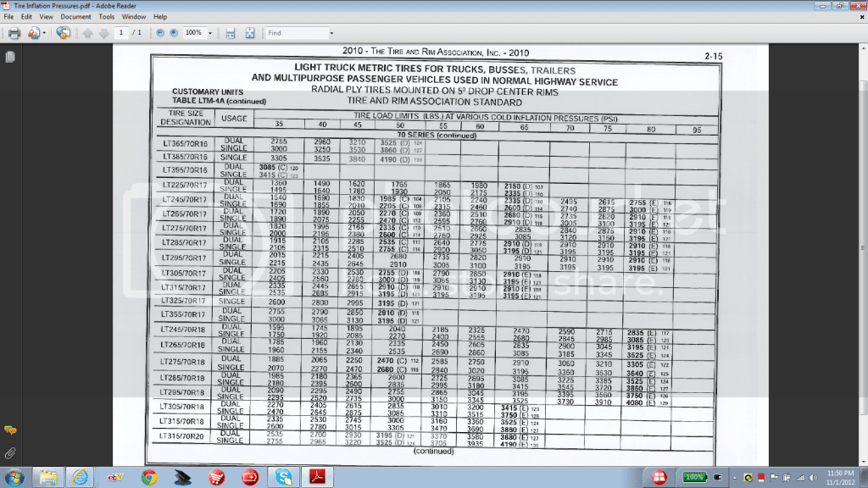868x488 pixels.
Task: Click the LT245/70R18 tire size cell
Action: [183, 330]
